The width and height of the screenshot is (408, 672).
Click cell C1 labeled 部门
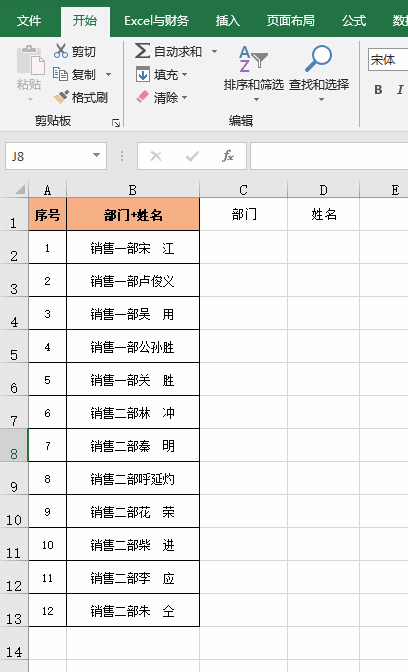tap(243, 214)
